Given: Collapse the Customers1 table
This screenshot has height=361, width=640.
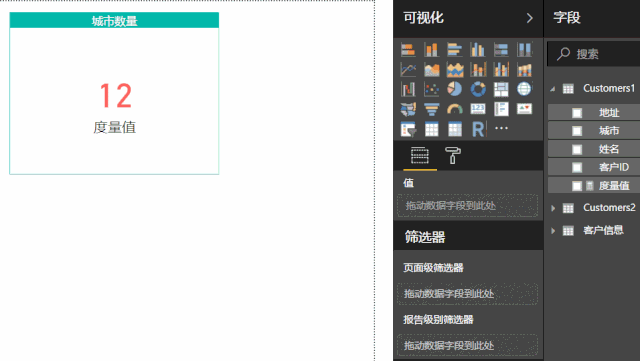Looking at the screenshot, I should coord(552,89).
